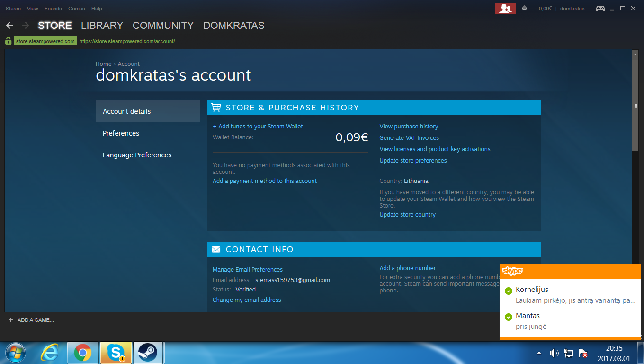Open the domkratas account name dropdown
This screenshot has height=364, width=644.
(x=572, y=9)
